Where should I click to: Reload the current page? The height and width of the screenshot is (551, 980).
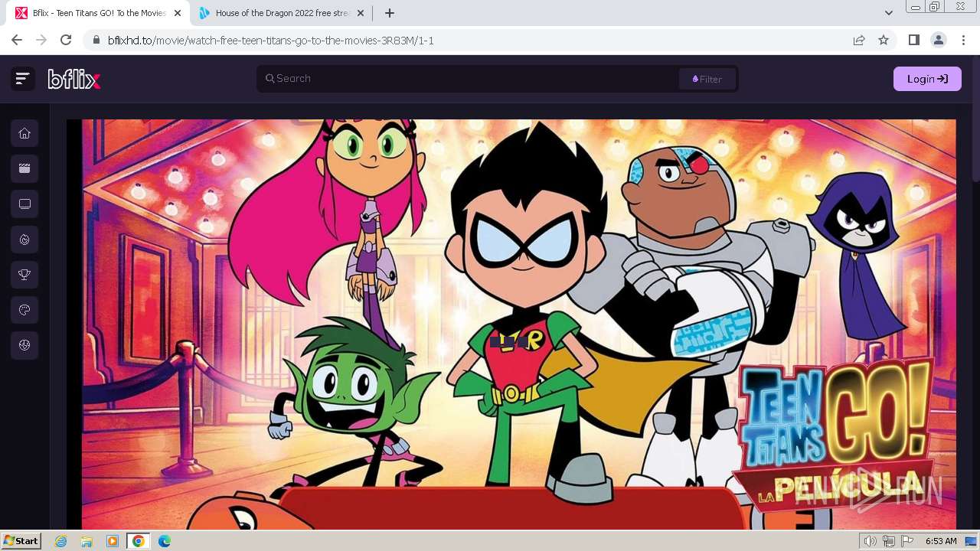coord(66,41)
